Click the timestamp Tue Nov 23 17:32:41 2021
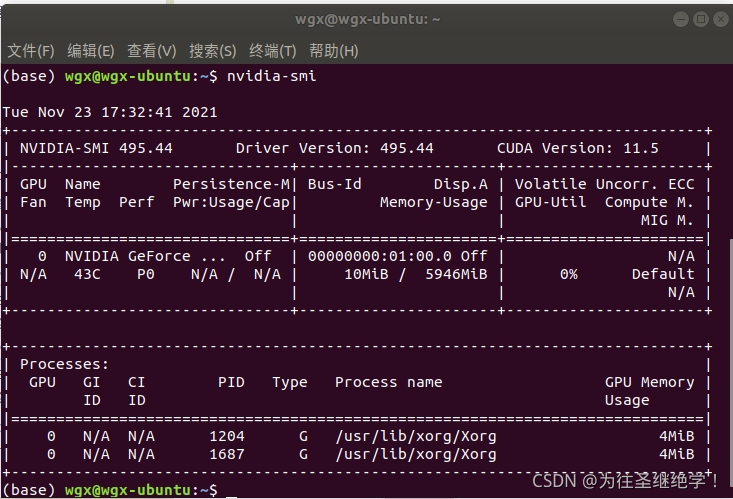The height and width of the screenshot is (499, 733). [110, 112]
